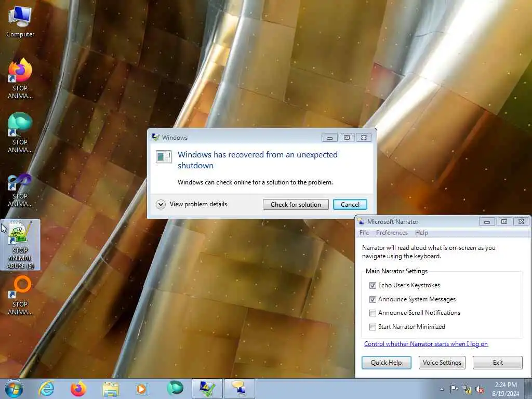Open Voice Settings in Narrator
The width and height of the screenshot is (532, 399).
pos(442,362)
